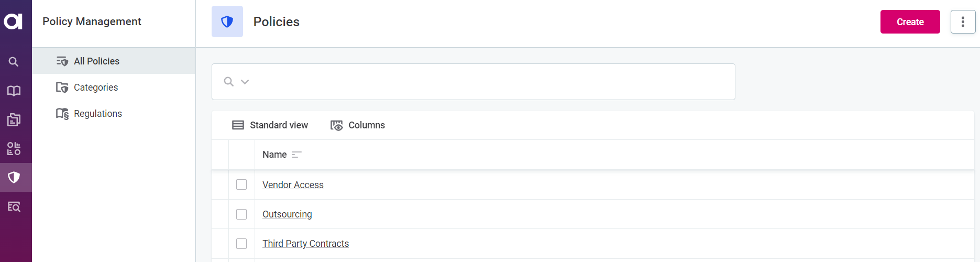Image resolution: width=980 pixels, height=262 pixels.
Task: Select the shield policy icon in rail
Action: (14, 177)
